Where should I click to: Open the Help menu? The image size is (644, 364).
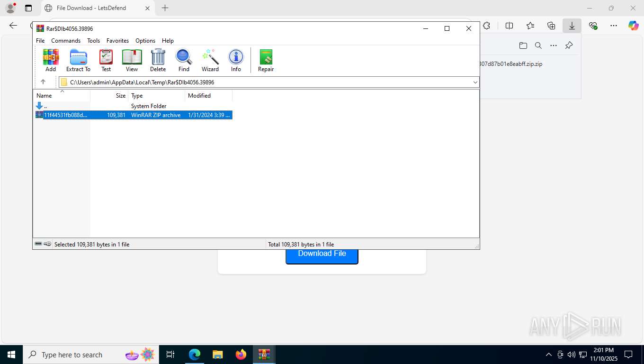168,41
